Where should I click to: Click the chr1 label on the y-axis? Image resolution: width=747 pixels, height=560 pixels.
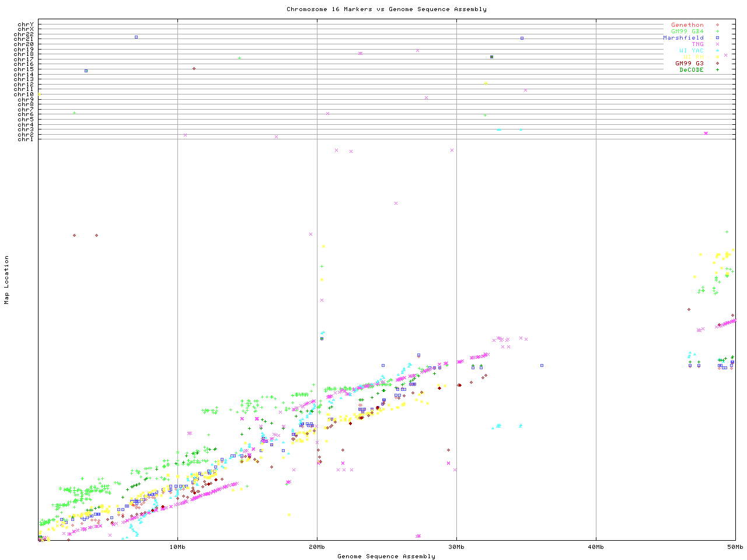click(x=26, y=139)
